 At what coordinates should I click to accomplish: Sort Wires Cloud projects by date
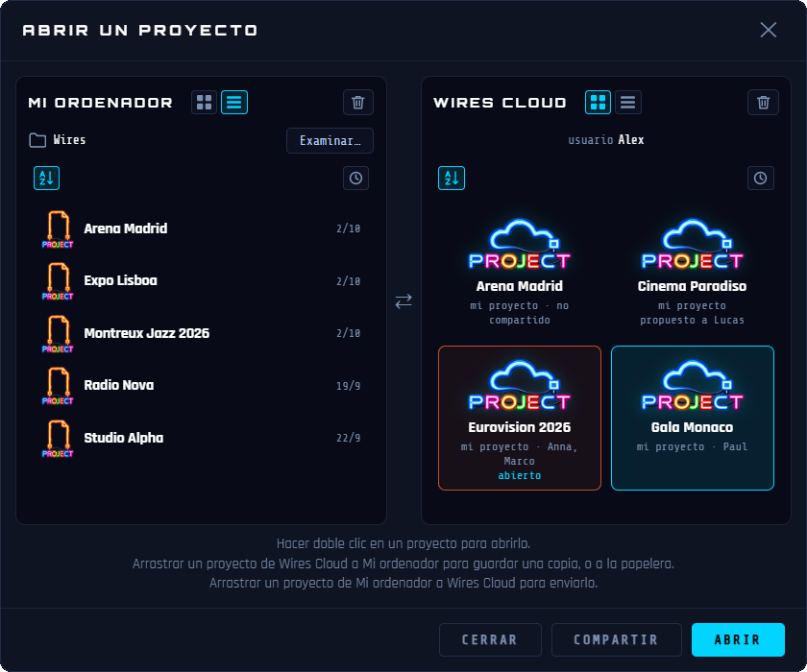pyautogui.click(x=761, y=178)
